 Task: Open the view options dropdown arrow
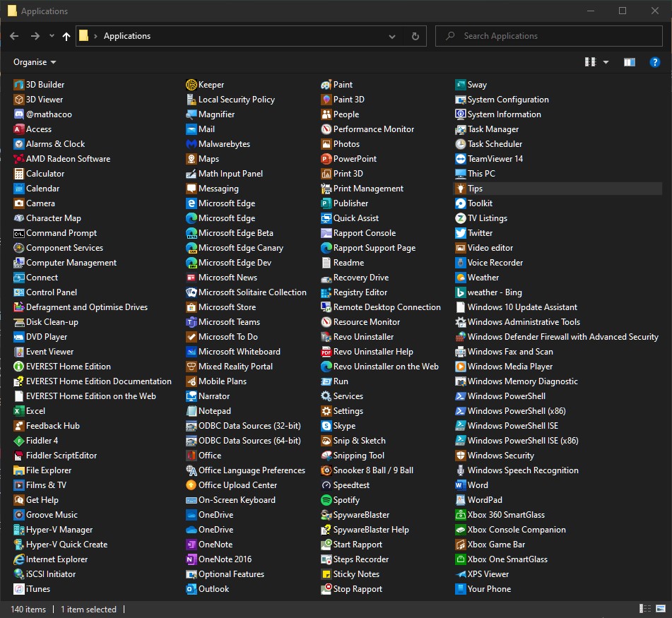[x=606, y=62]
